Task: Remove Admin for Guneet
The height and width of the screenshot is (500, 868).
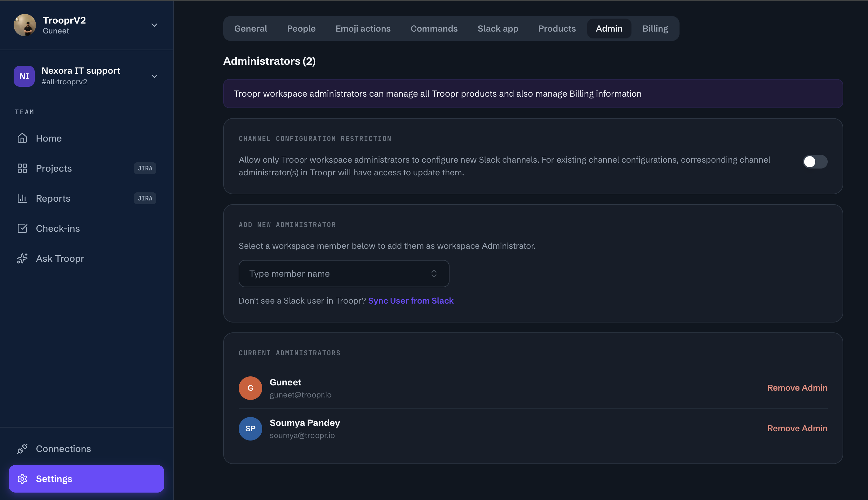Action: click(797, 388)
